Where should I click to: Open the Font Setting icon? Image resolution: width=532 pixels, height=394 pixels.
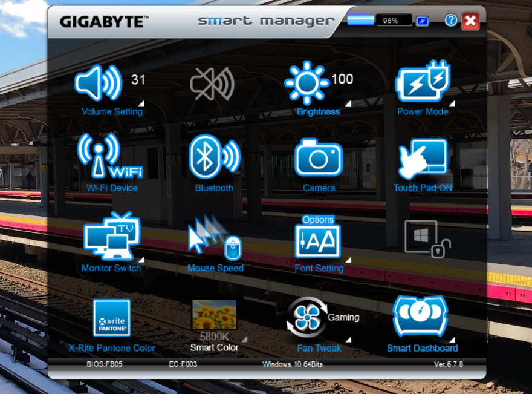tap(318, 241)
